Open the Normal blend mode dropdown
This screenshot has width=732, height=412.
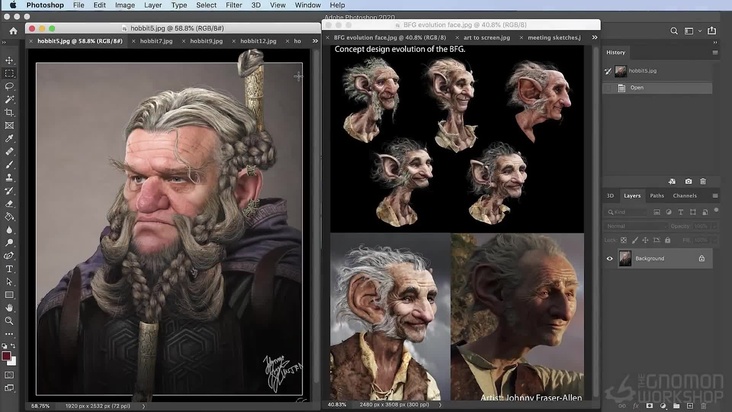(x=636, y=226)
